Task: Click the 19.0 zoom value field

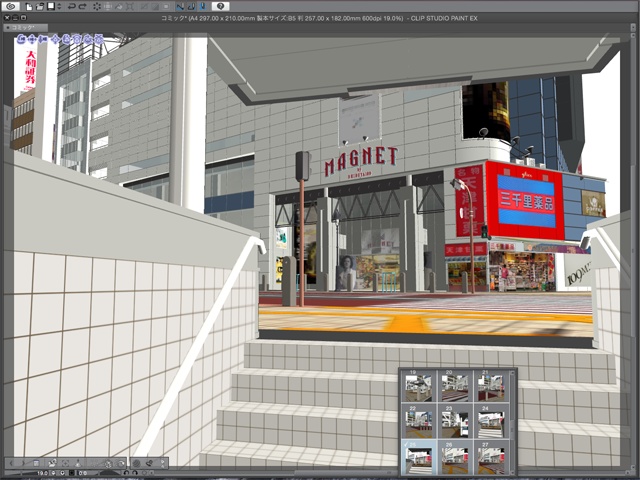Action: pos(42,473)
